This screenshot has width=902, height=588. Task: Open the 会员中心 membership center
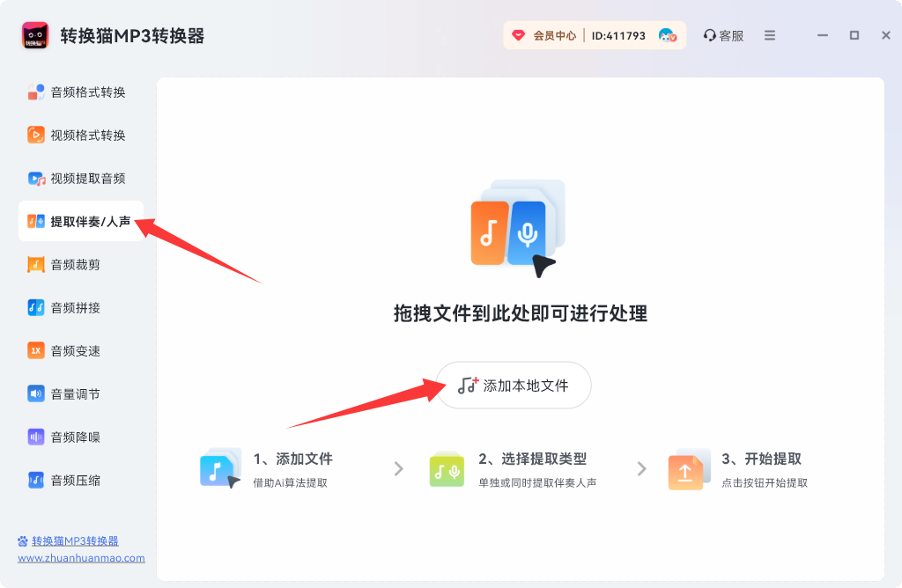pyautogui.click(x=551, y=35)
